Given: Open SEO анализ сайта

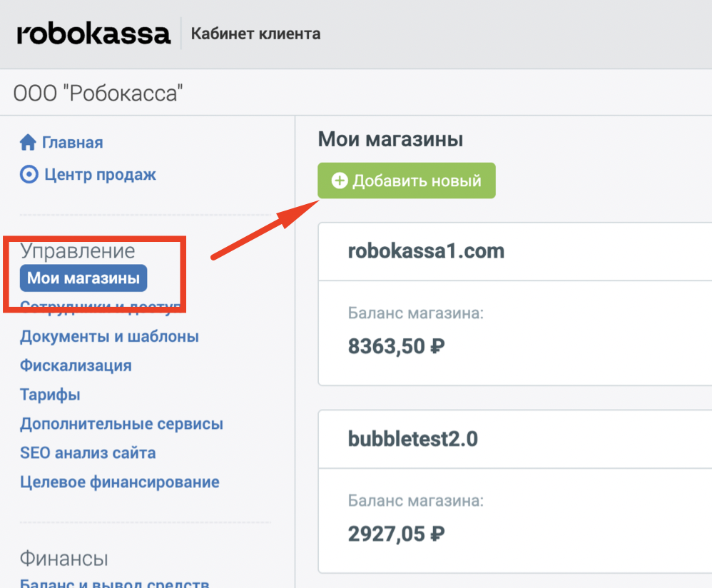Looking at the screenshot, I should click(88, 452).
